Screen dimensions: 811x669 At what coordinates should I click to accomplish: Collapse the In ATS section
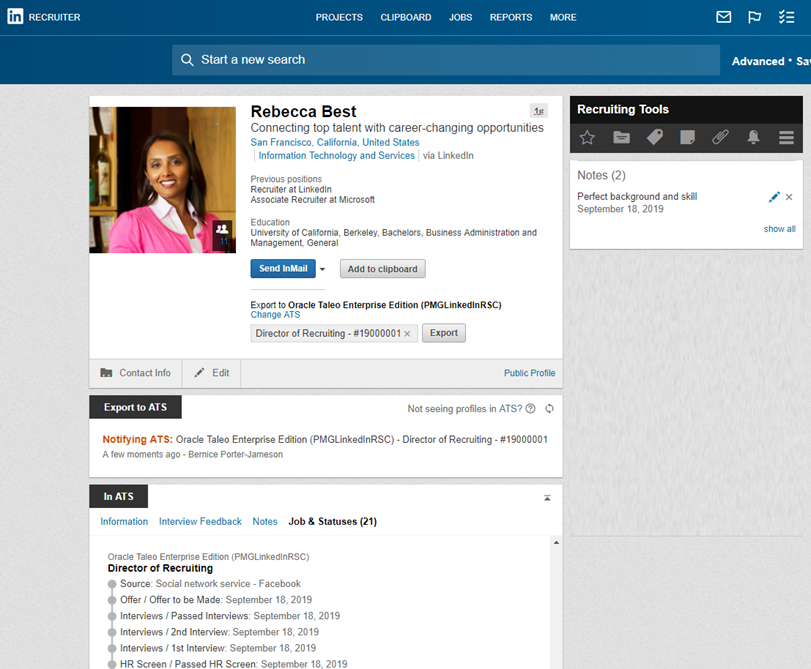tap(547, 498)
